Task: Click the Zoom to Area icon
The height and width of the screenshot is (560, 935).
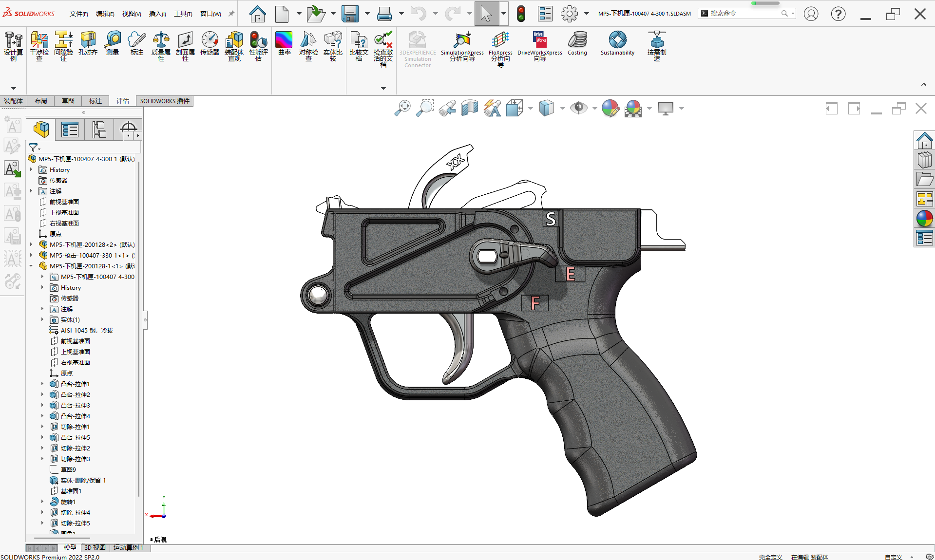Action: (x=425, y=108)
